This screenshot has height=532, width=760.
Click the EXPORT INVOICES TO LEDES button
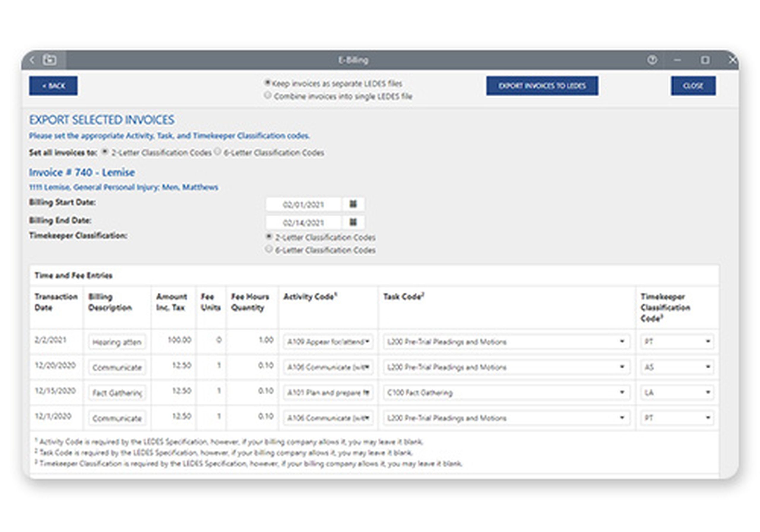(542, 86)
